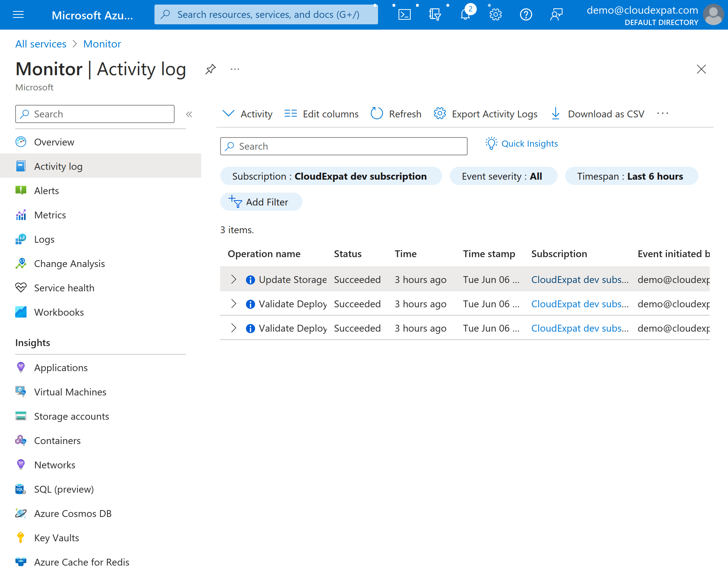Open Overview in Monitor menu
The image size is (728, 569).
101,142
